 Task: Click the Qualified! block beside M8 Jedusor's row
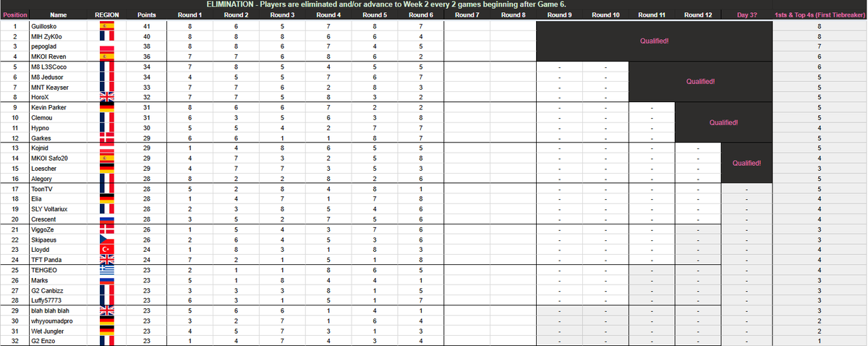pos(700,82)
